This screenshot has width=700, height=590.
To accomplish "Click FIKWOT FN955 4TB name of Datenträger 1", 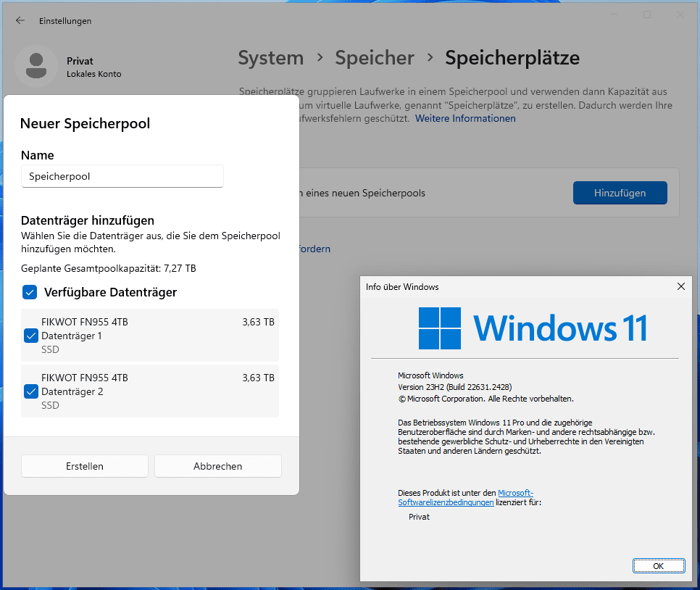I will coord(85,322).
